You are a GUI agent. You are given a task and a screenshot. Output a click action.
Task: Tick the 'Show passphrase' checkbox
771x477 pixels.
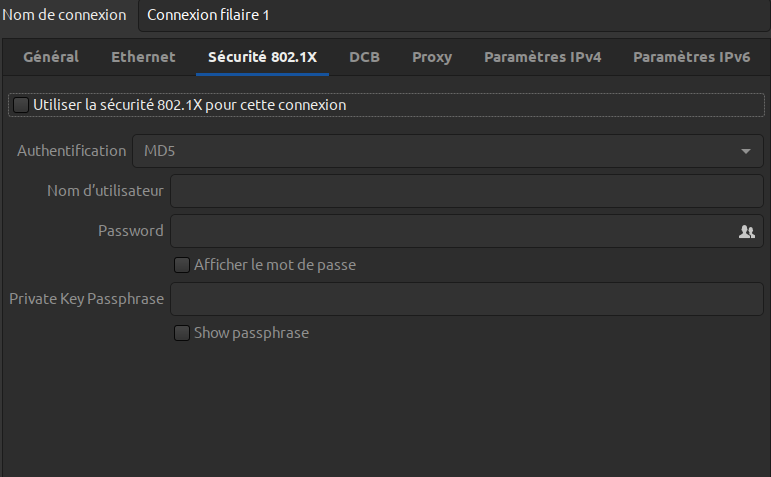tap(182, 333)
